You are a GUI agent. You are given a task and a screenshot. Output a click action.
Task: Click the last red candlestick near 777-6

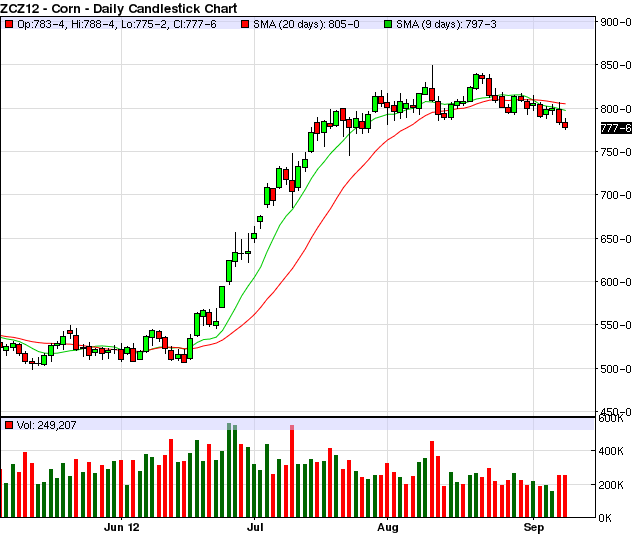(565, 125)
